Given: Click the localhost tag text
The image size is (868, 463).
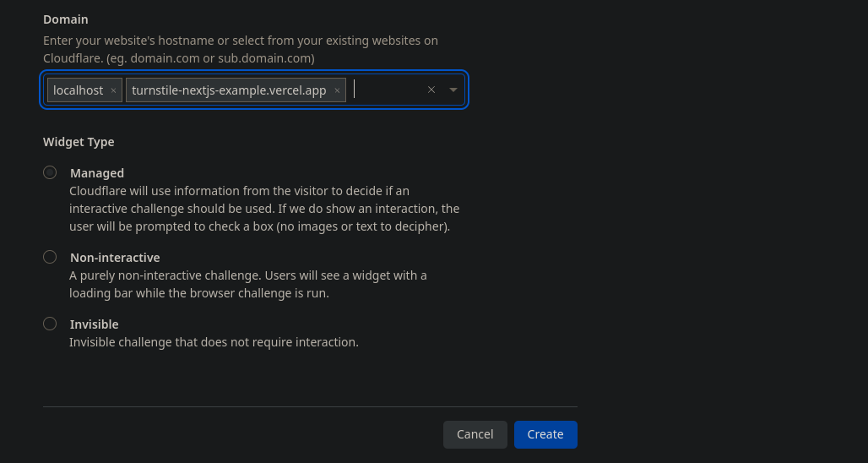Looking at the screenshot, I should (x=78, y=90).
